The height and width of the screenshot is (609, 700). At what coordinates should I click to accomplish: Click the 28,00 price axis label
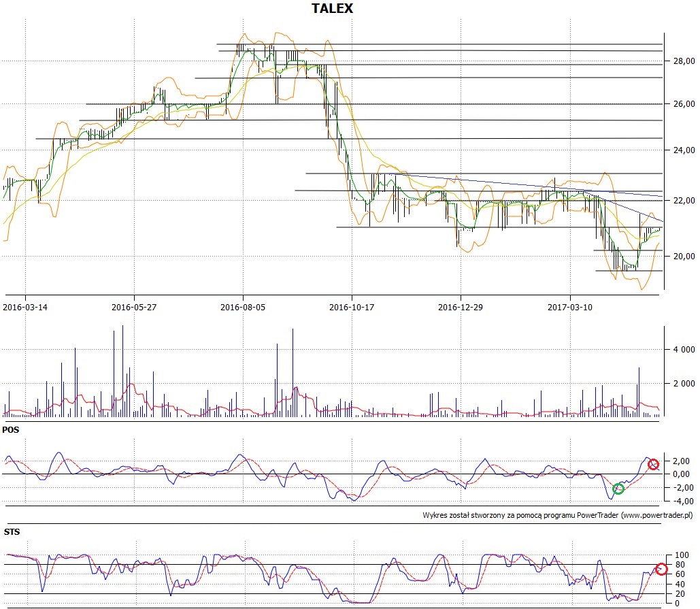tap(684, 61)
